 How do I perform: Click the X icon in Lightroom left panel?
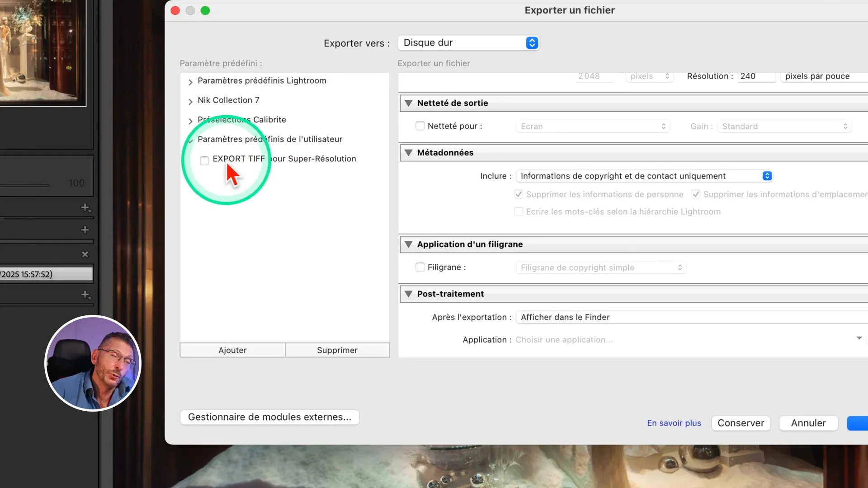(x=85, y=254)
